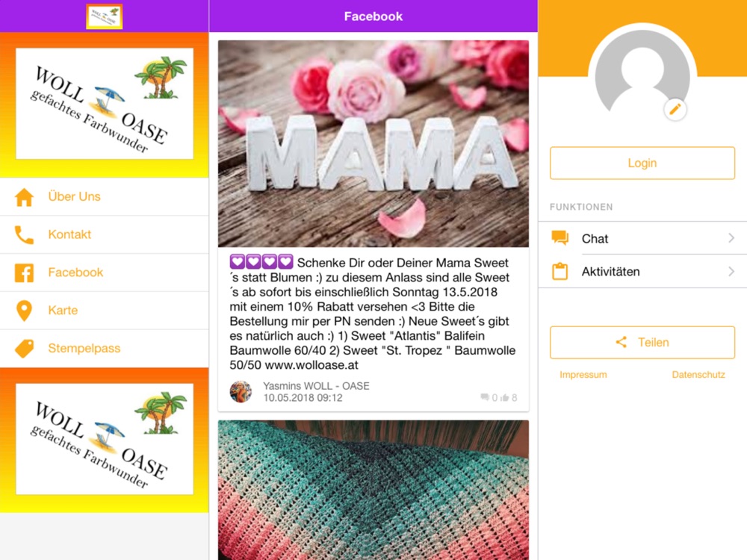Click the tag icon beside Stempelpass

tap(25, 349)
